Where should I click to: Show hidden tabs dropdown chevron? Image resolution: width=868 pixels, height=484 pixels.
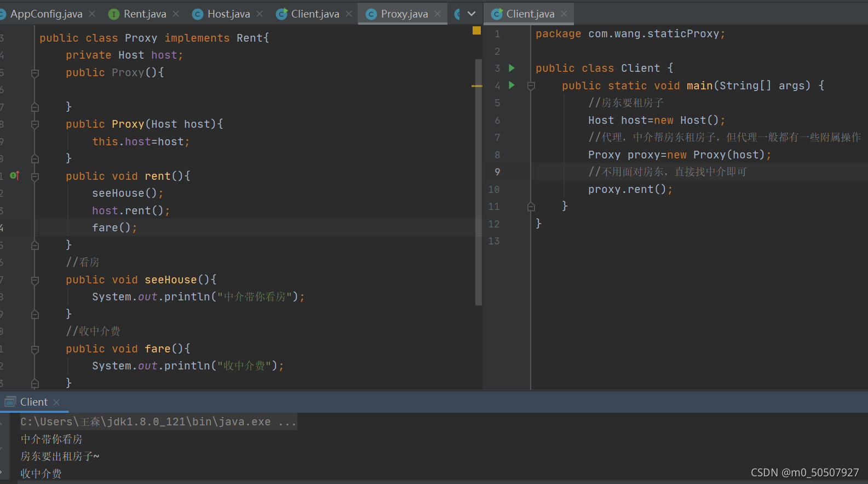click(x=472, y=14)
